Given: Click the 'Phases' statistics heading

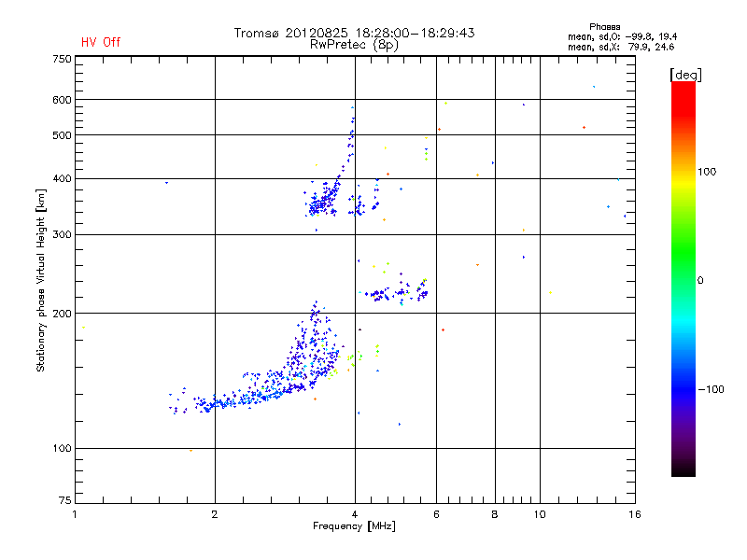Looking at the screenshot, I should (x=604, y=27).
